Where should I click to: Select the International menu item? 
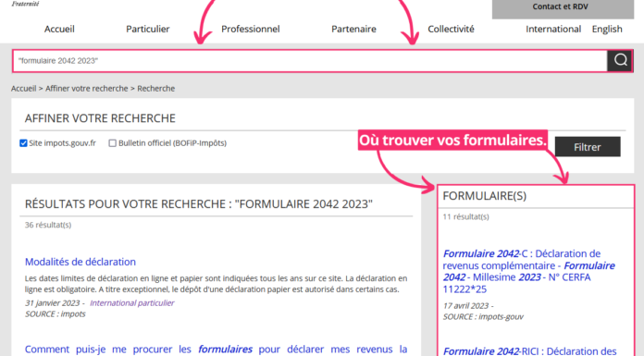click(553, 30)
